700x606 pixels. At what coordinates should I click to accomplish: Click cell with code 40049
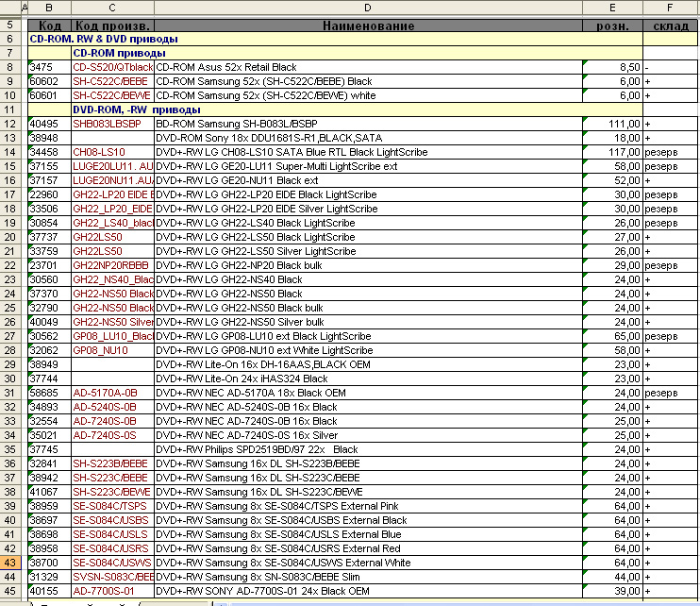click(50, 322)
